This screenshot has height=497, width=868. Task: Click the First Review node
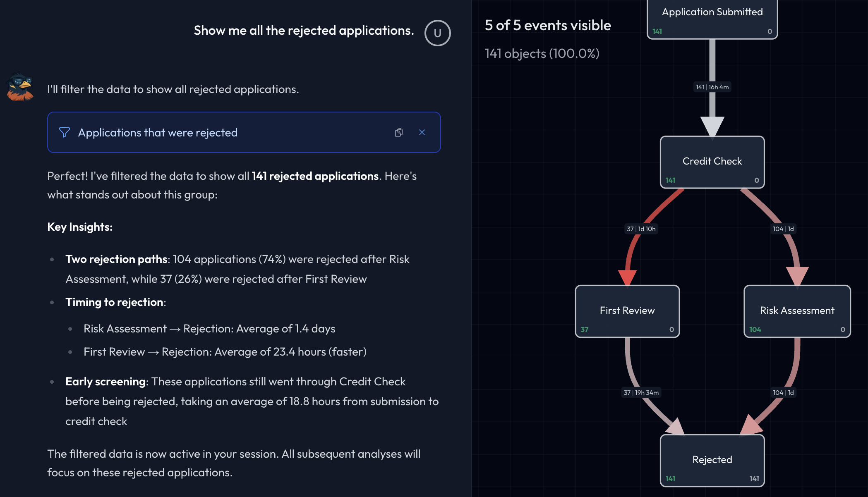coord(627,311)
